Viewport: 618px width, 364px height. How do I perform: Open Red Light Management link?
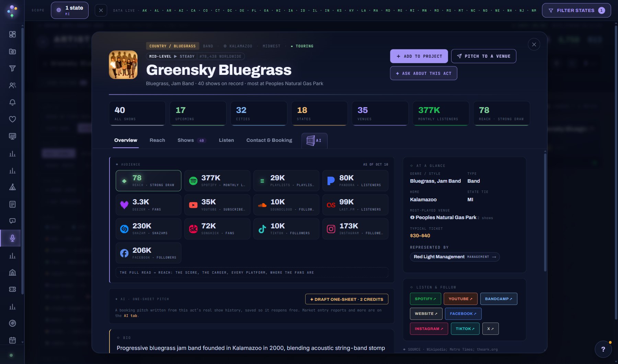455,257
